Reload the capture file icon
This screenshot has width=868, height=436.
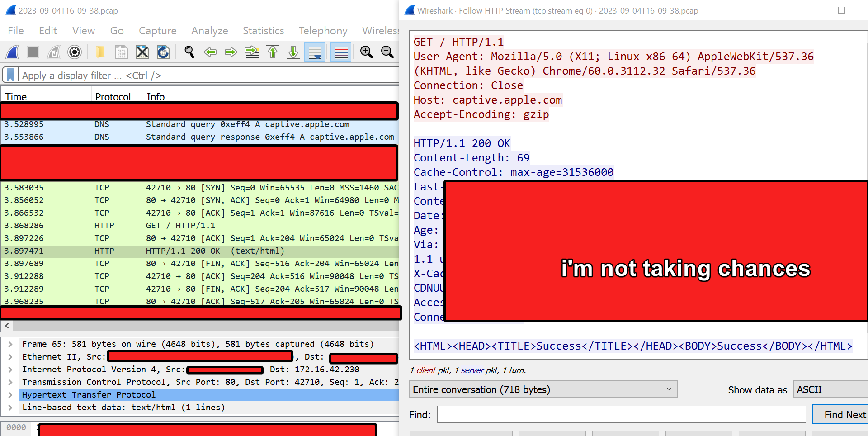(163, 52)
